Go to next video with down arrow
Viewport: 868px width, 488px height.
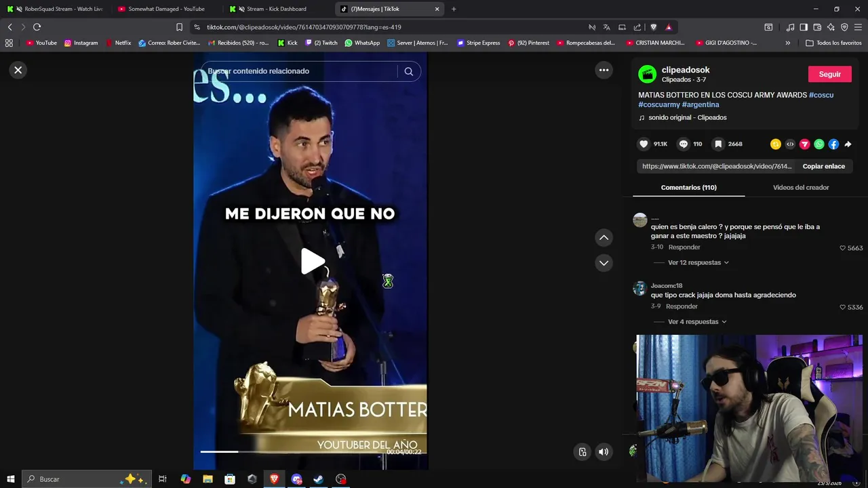click(x=604, y=263)
